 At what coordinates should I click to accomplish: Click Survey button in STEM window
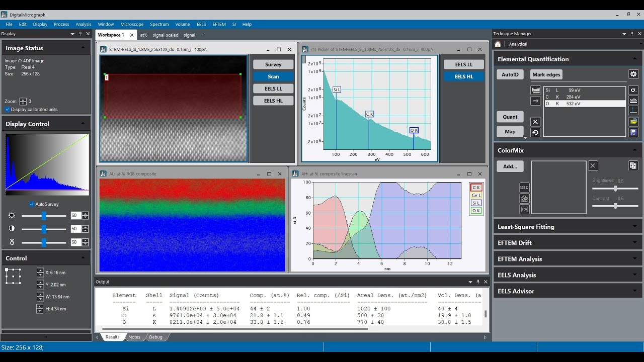[x=273, y=64]
